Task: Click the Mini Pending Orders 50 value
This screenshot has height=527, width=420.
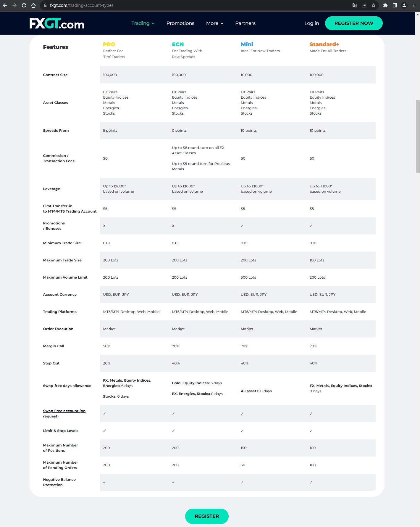Action: tap(243, 465)
